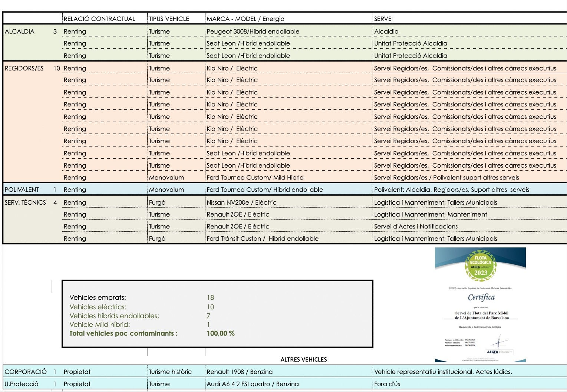The height and width of the screenshot is (392, 567).
Task: Click Ford Tourneo Custom/ Híbrid endollable cell
Action: (x=265, y=190)
